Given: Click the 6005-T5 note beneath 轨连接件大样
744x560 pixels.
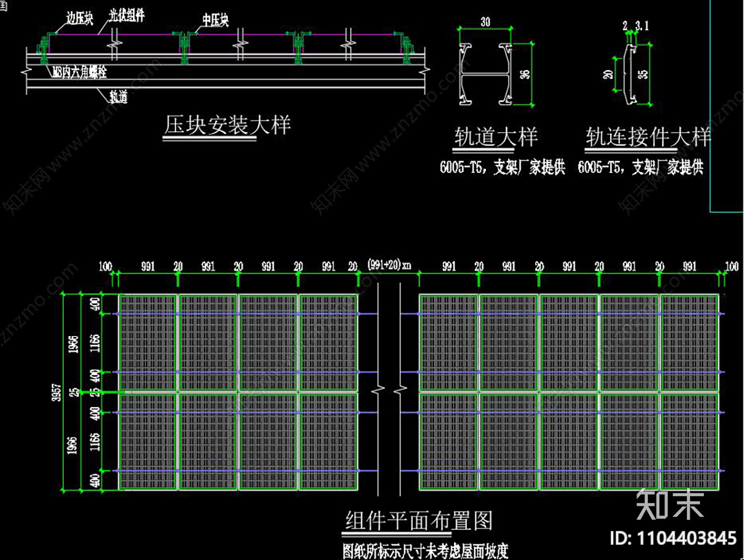Looking at the screenshot, I should click(x=641, y=167).
